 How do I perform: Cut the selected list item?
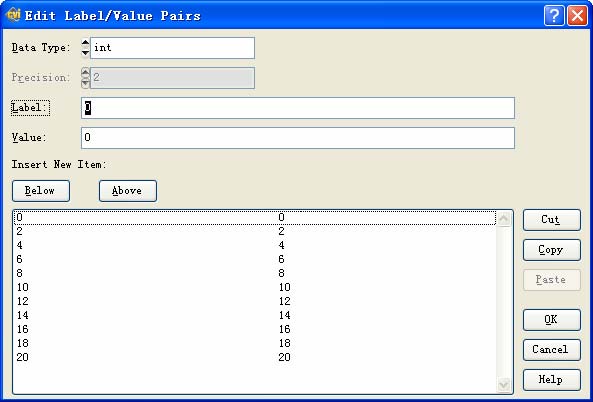coord(552,220)
